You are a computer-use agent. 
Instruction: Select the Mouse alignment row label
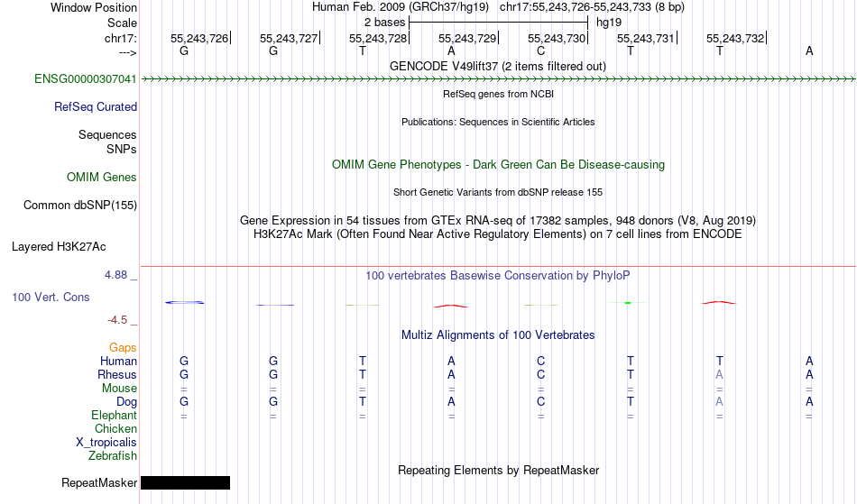pos(119,389)
